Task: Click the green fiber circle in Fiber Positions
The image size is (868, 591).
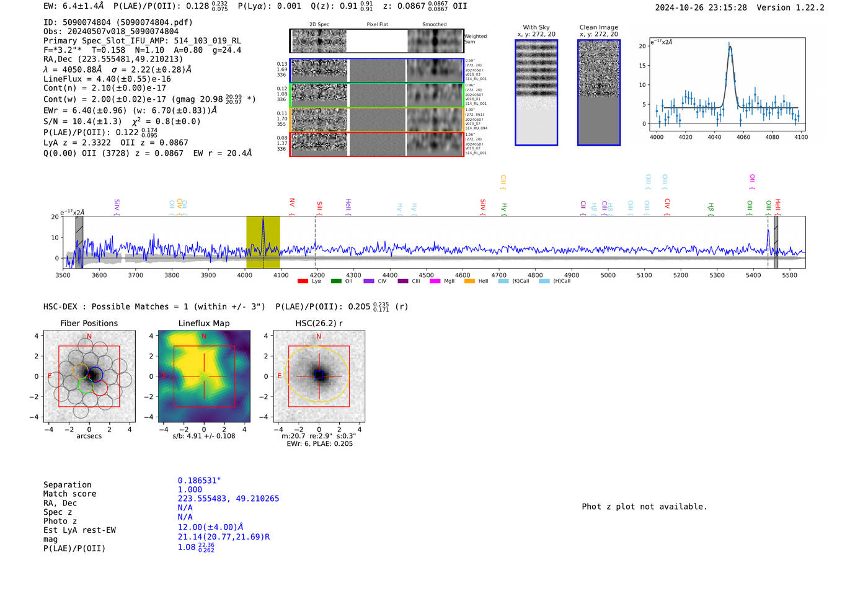Action: coord(86,386)
